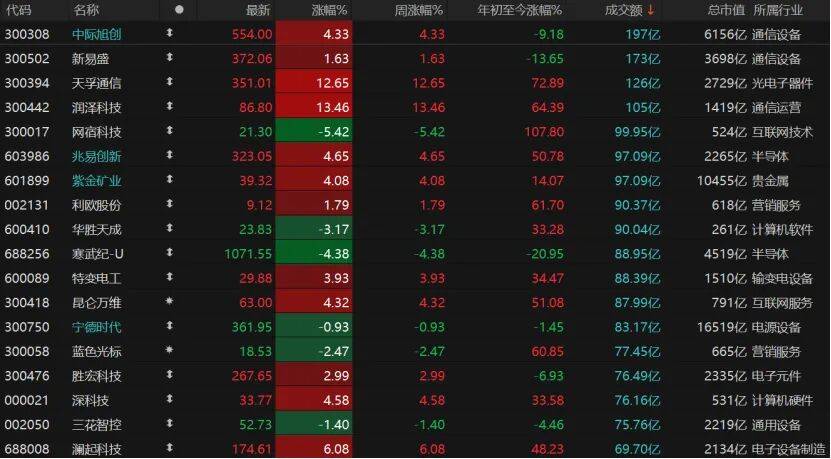The image size is (831, 459).
Task: Open stock 网宿科技
Action: click(97, 132)
